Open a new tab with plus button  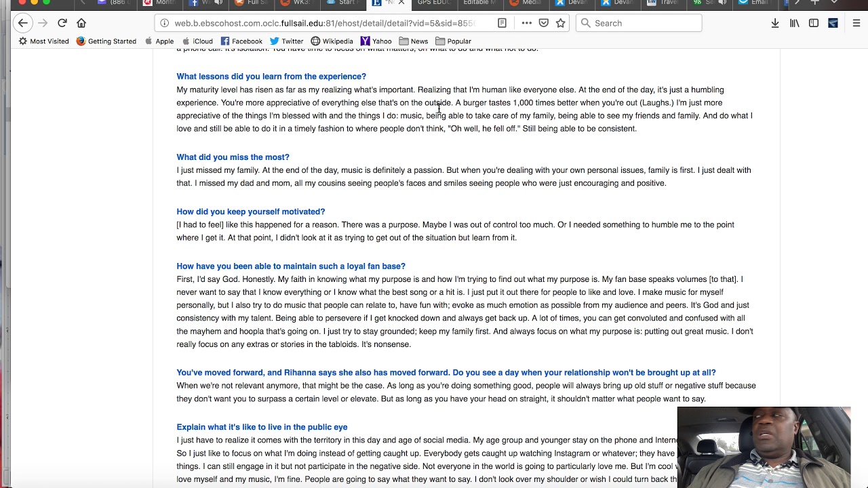coord(815,3)
